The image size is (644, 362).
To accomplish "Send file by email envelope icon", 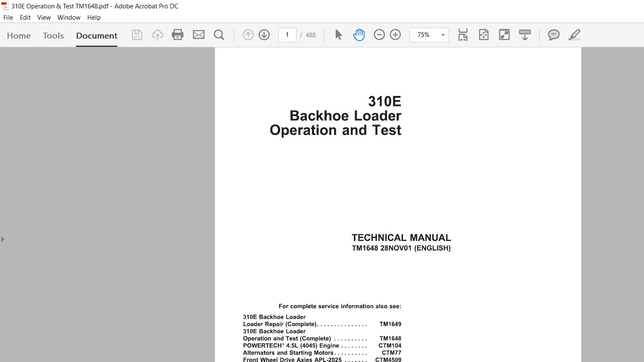I will (199, 35).
